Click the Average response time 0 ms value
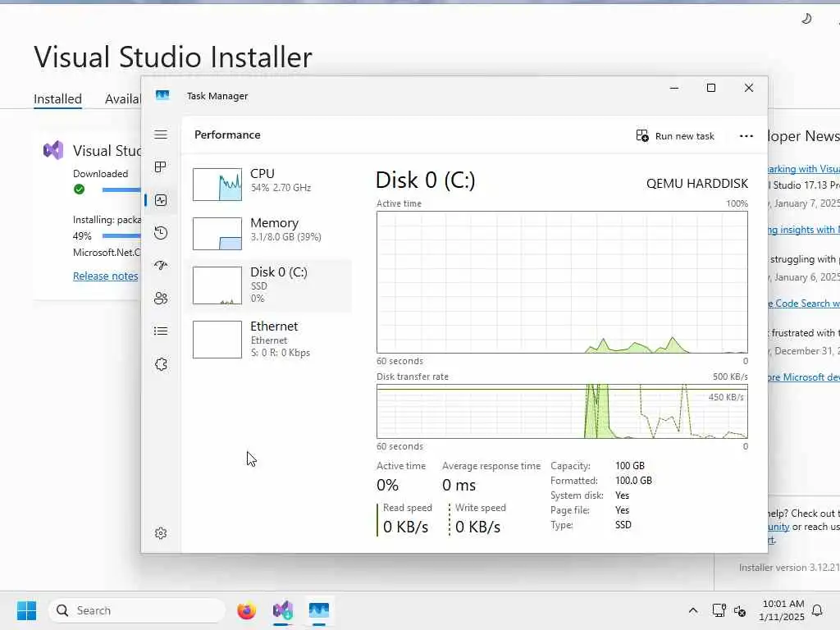Screen dimensions: 840x630 click(459, 486)
